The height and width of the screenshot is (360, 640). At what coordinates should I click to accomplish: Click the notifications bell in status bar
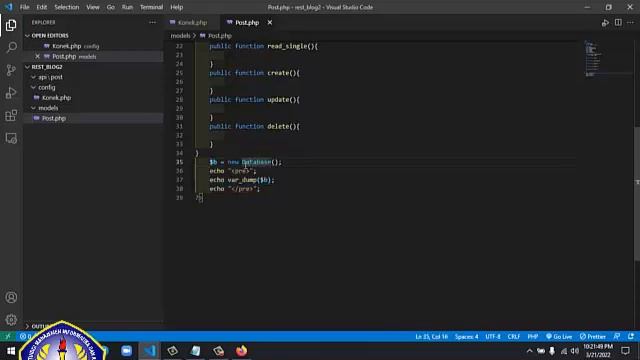pos(631,336)
